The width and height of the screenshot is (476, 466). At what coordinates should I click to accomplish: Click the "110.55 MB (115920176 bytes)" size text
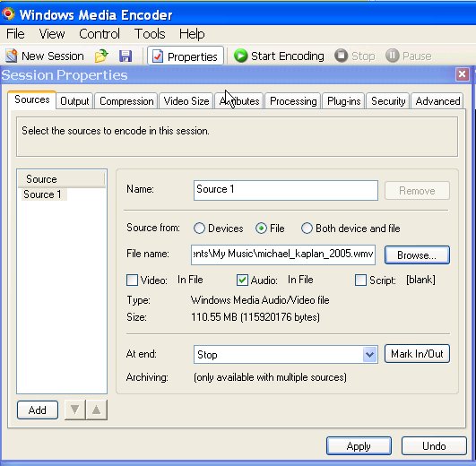tap(255, 317)
